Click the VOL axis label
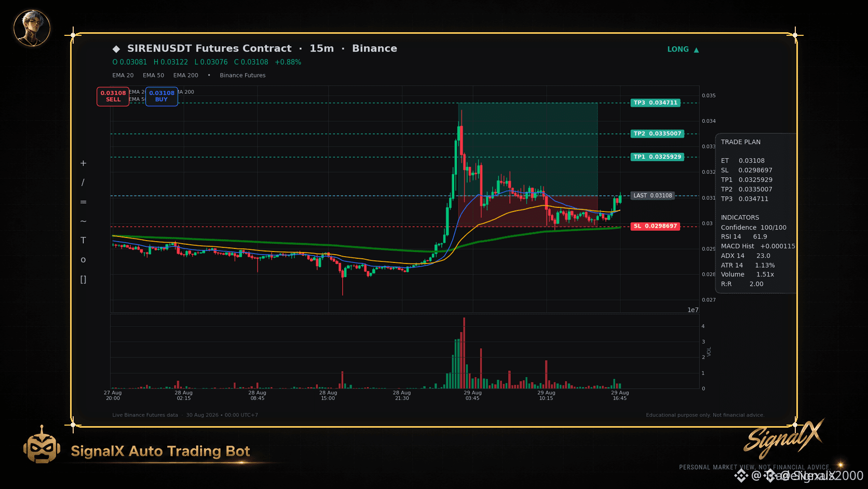 pos(709,352)
